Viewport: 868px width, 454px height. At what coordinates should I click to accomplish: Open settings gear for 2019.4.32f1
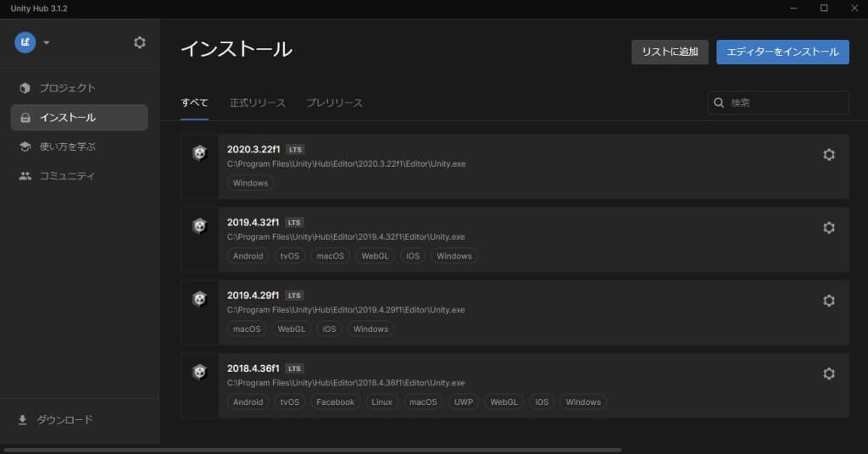(x=829, y=228)
